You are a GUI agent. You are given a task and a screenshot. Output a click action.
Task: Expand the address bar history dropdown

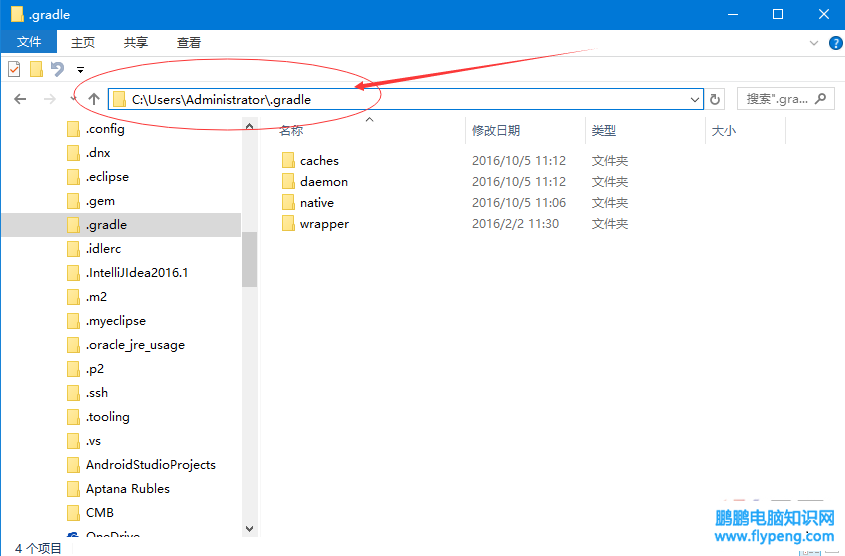tap(695, 100)
